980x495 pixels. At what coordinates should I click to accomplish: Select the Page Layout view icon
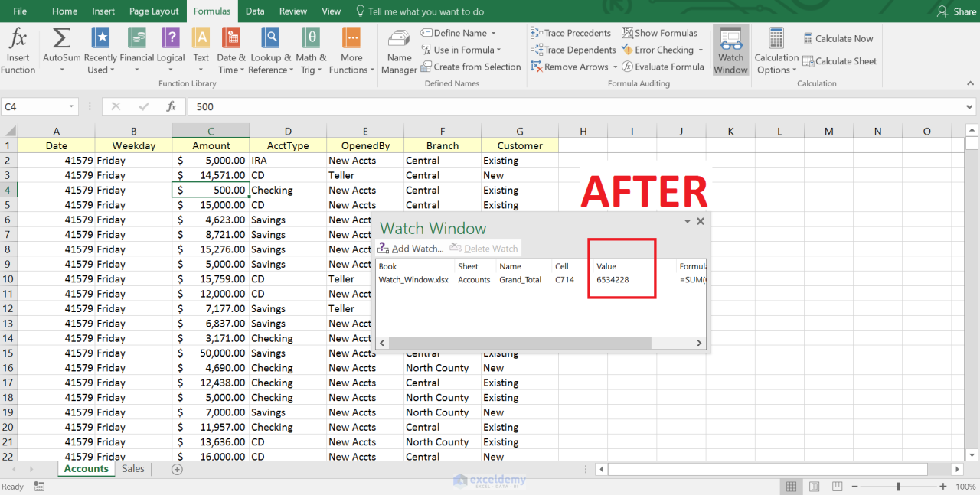[x=814, y=486]
